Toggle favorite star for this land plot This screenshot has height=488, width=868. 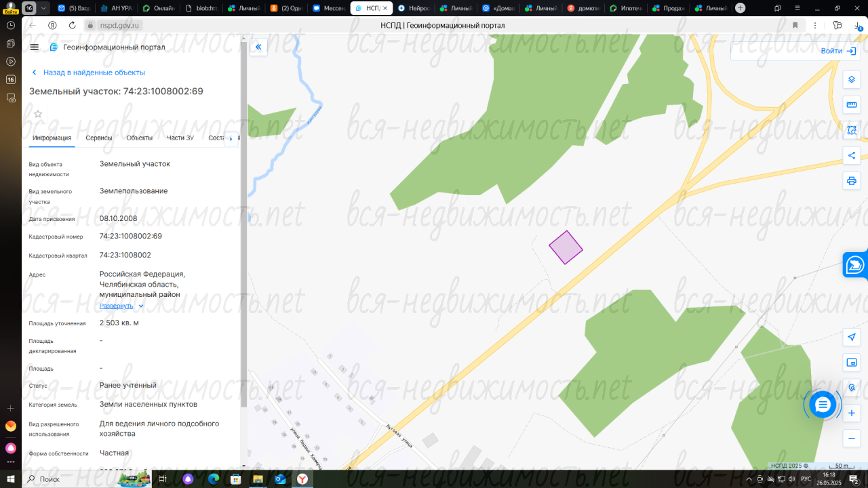coord(38,114)
